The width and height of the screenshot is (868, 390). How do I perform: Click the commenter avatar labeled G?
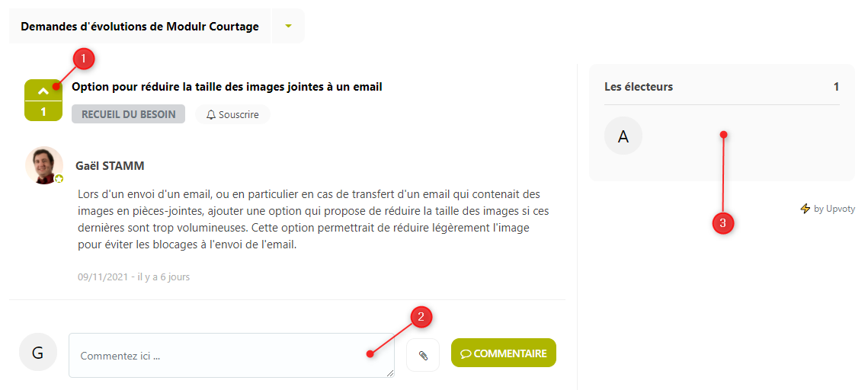(37, 352)
